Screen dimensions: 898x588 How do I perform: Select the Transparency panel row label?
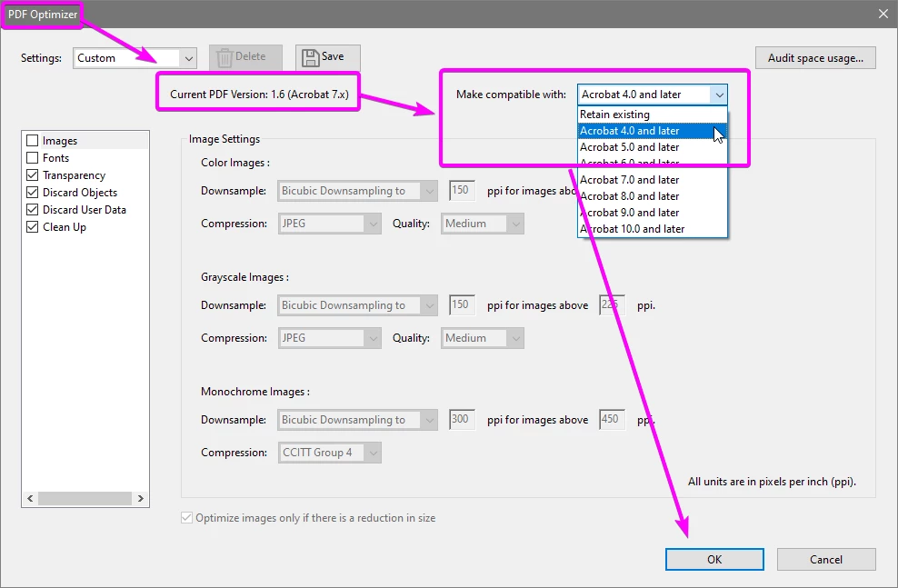point(74,175)
